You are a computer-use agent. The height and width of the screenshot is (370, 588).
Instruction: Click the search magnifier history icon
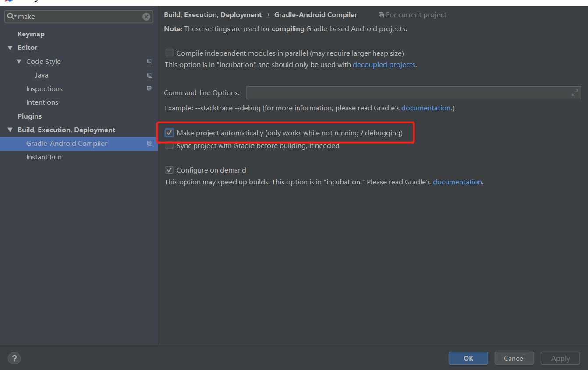pyautogui.click(x=12, y=16)
